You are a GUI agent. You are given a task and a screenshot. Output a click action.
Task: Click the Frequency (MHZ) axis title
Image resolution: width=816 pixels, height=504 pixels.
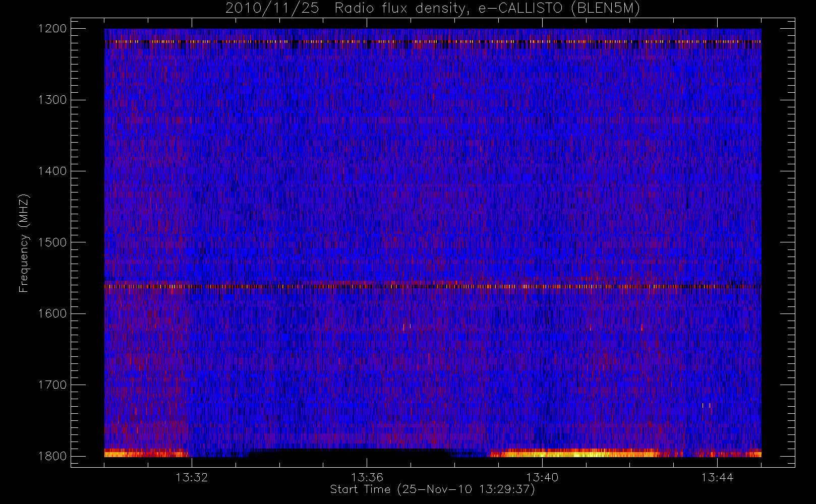[24, 243]
